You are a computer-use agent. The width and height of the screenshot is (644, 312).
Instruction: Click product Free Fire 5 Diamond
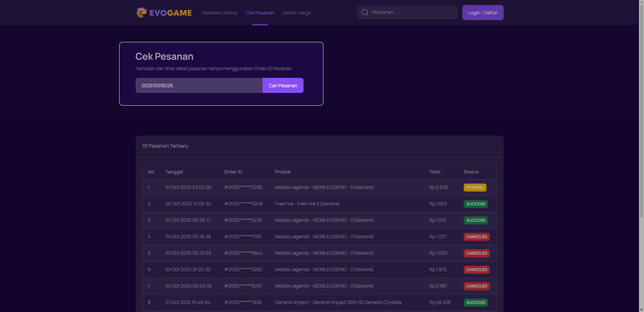pos(307,204)
